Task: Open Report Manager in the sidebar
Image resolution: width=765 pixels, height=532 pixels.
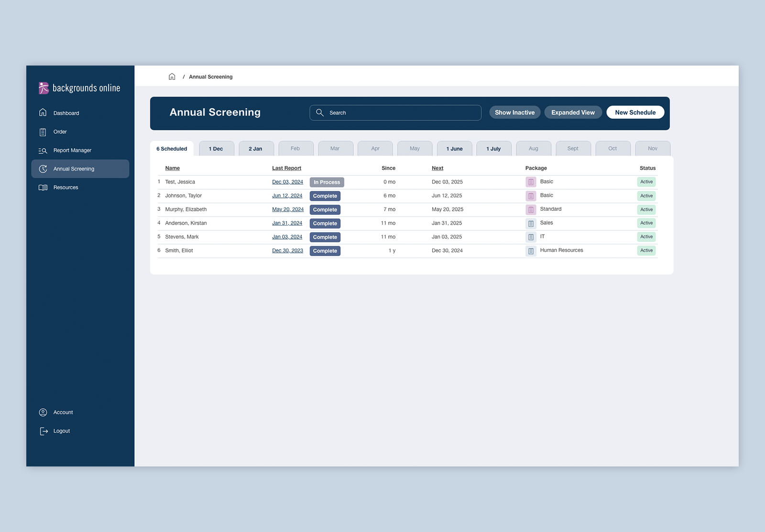Action: [x=72, y=151]
